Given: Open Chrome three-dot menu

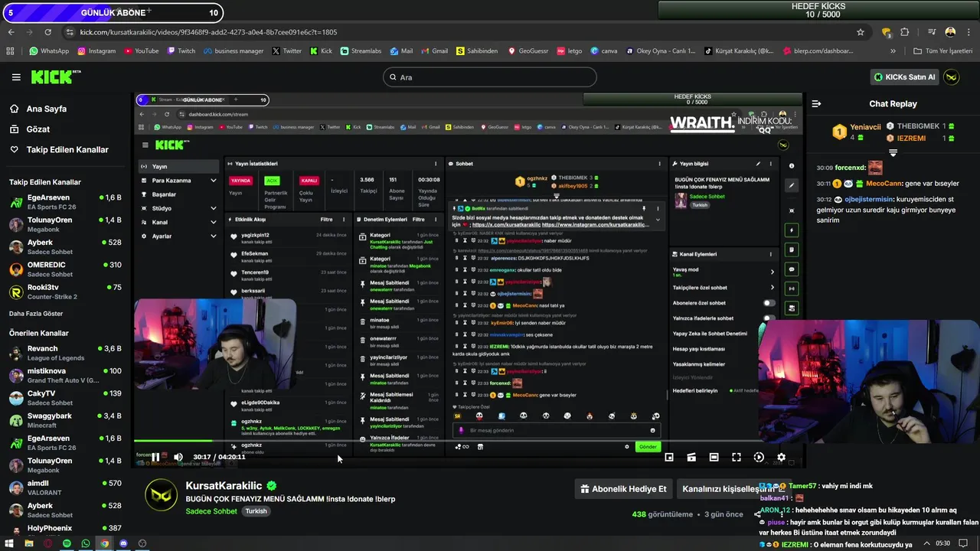Looking at the screenshot, I should click(x=969, y=32).
